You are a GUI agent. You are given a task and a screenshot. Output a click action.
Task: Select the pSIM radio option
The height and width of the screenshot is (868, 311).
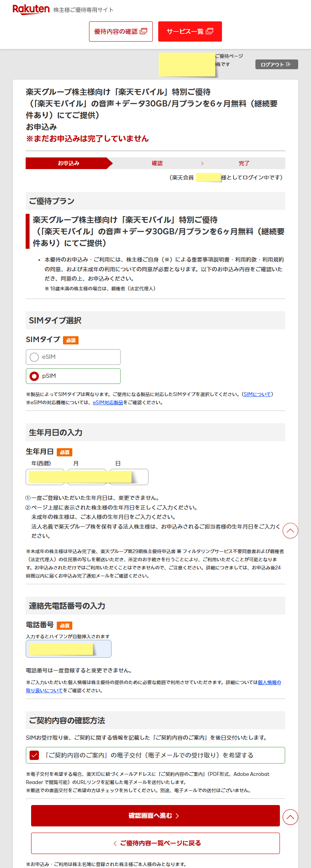[73, 376]
